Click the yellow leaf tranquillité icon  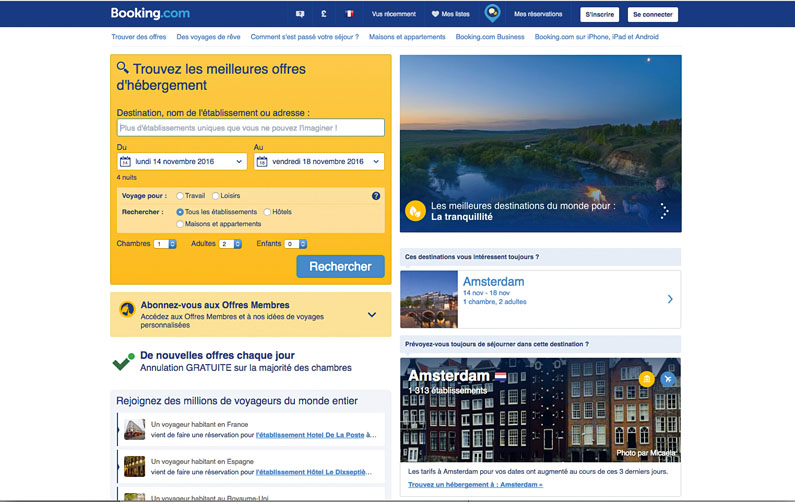415,211
